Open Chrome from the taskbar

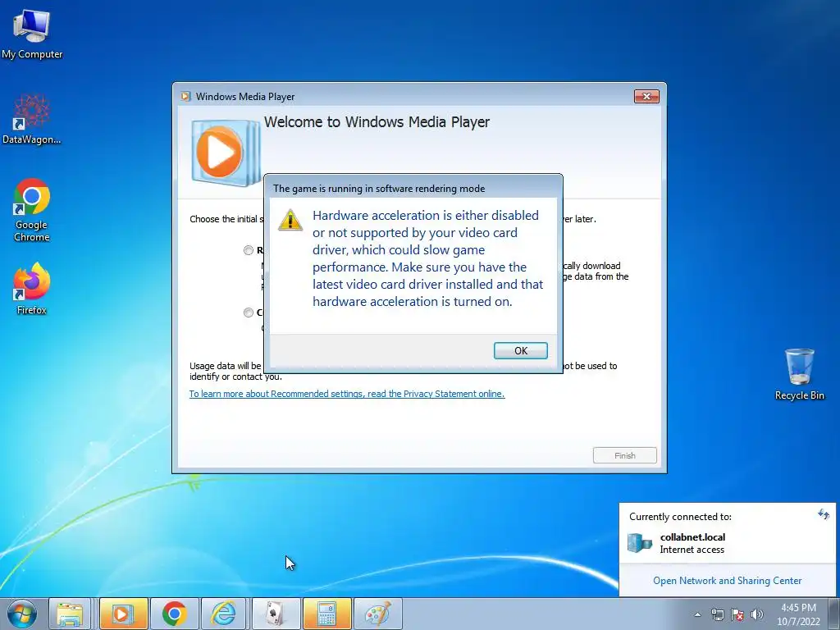click(174, 614)
